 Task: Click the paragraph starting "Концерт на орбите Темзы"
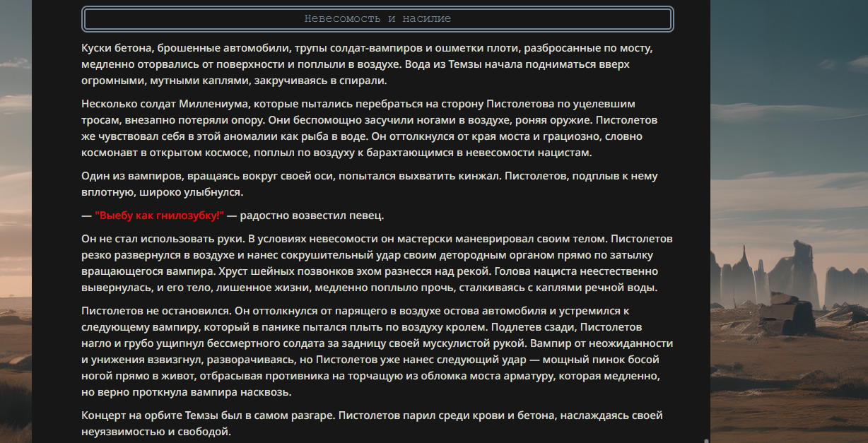(x=372, y=423)
